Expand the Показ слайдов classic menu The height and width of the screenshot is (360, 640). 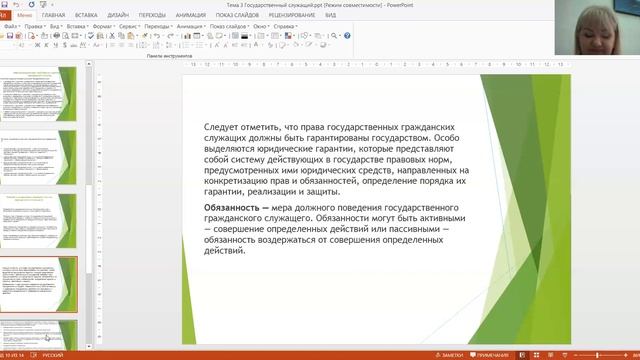(x=229, y=26)
